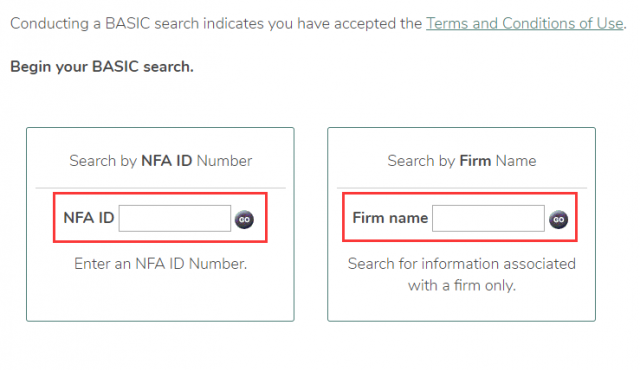Click the divider line under the Firm Name heading
This screenshot has height=370, width=640.
point(462,188)
